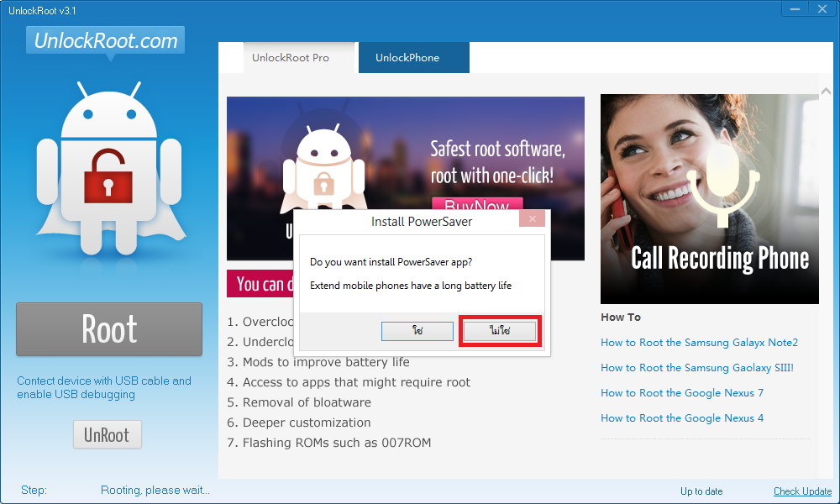Click the ใช่ (Yes) button

pyautogui.click(x=417, y=331)
